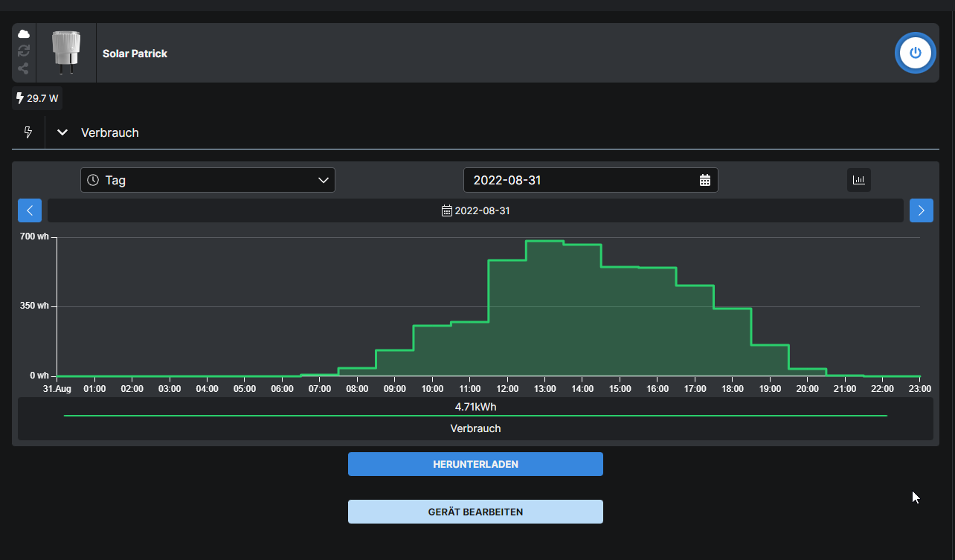Collapse the Verbrauch section chevron

click(x=63, y=132)
